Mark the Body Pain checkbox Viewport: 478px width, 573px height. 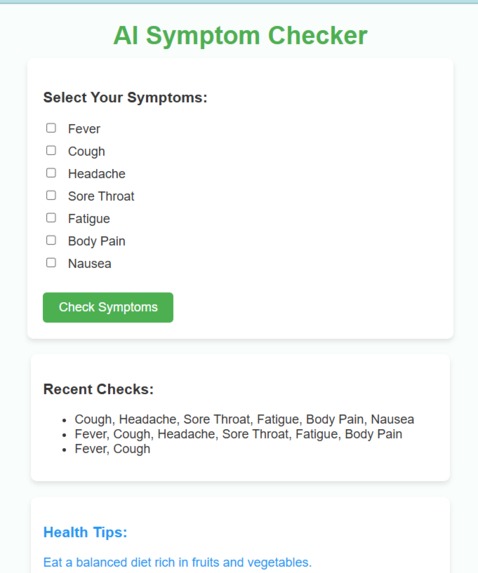(51, 240)
